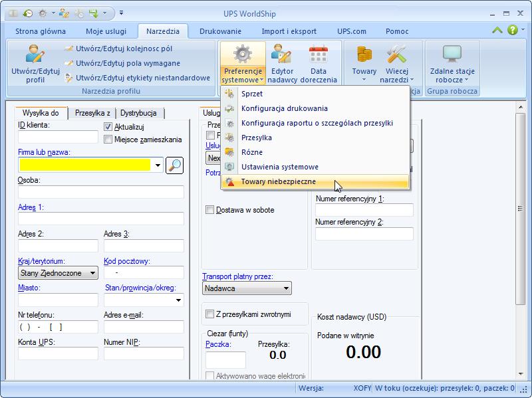Switch to Drukowanie ribbon tab
This screenshot has height=398, width=532.
pos(220,31)
